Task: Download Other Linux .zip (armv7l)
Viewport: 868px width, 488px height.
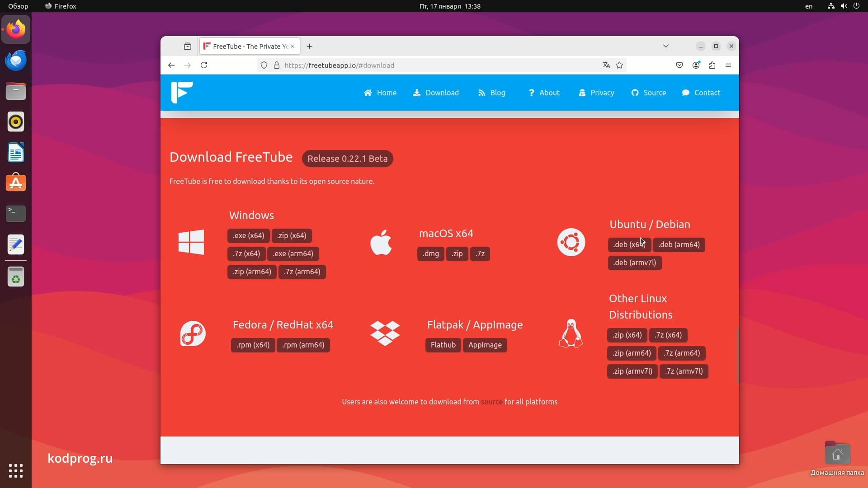Action: click(632, 371)
